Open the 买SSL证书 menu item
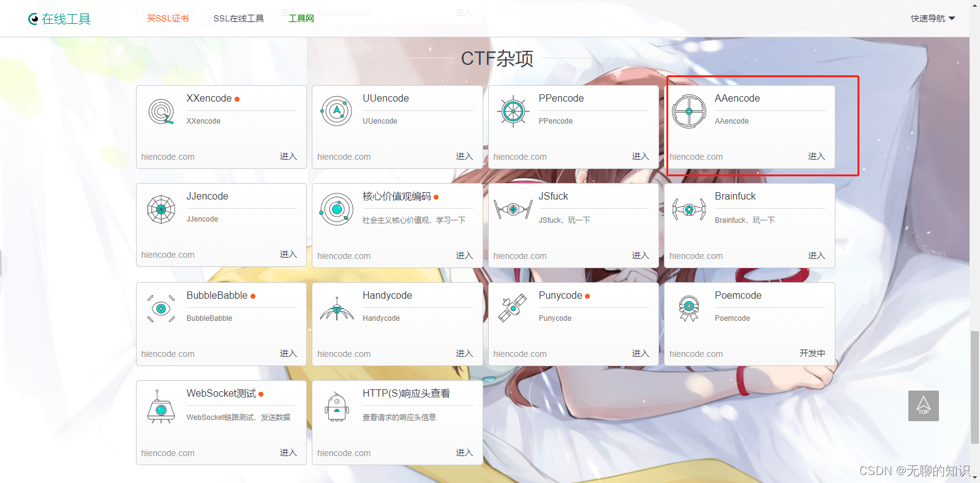Screen dimensions: 980x483 point(168,18)
